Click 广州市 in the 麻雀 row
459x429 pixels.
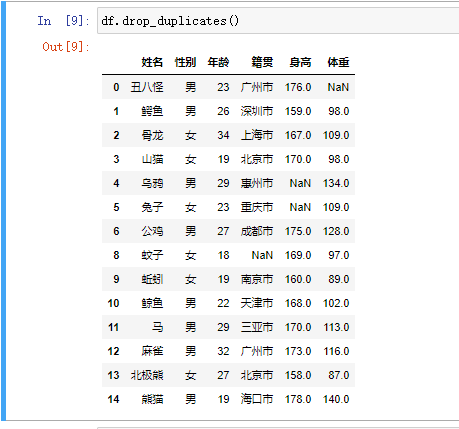click(257, 351)
